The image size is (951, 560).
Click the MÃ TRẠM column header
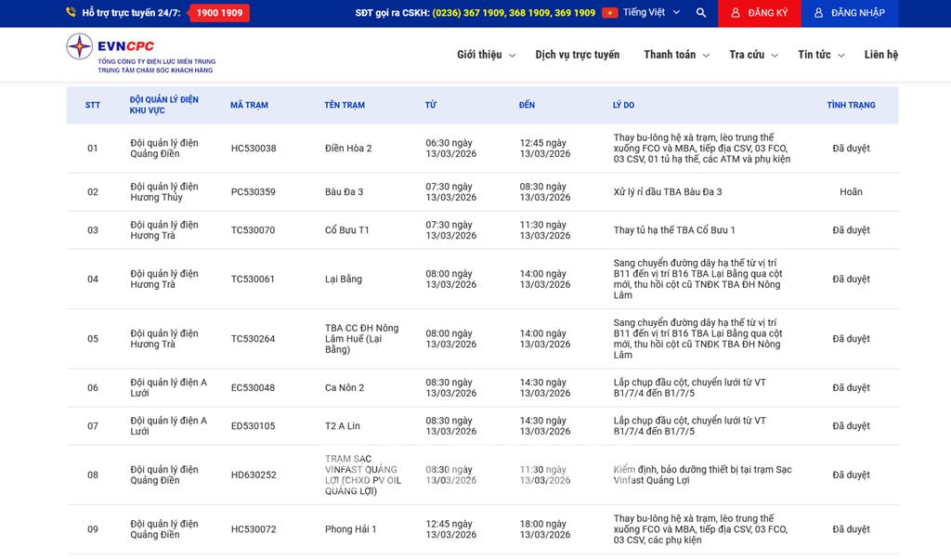click(249, 105)
